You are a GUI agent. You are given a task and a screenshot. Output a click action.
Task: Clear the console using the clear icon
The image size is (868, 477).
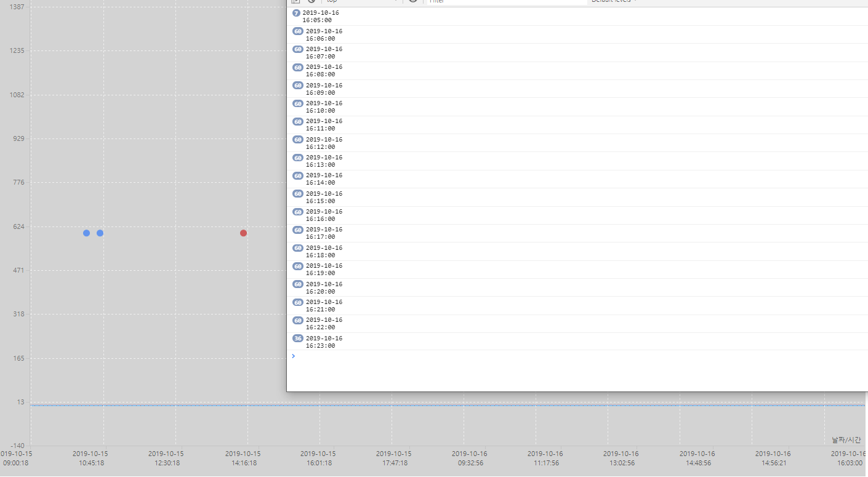(x=311, y=2)
